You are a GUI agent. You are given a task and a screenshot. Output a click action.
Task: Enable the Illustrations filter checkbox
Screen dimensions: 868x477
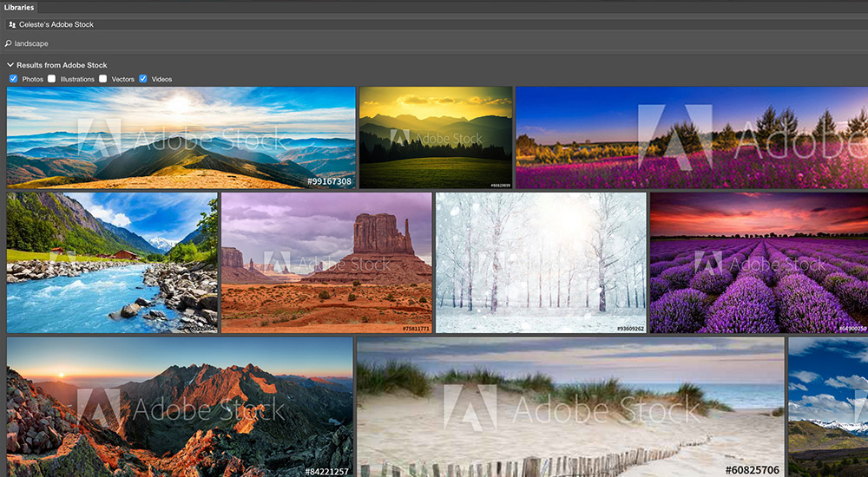pyautogui.click(x=52, y=79)
